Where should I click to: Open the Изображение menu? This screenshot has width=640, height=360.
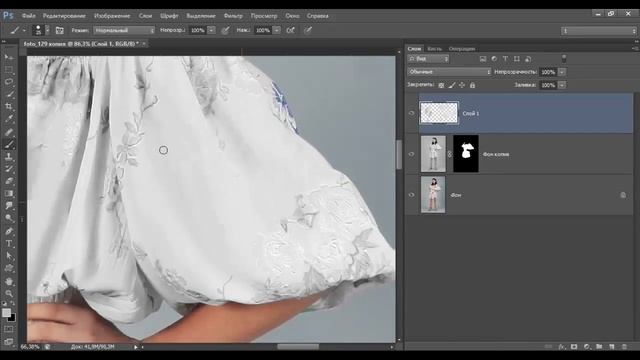click(x=112, y=16)
